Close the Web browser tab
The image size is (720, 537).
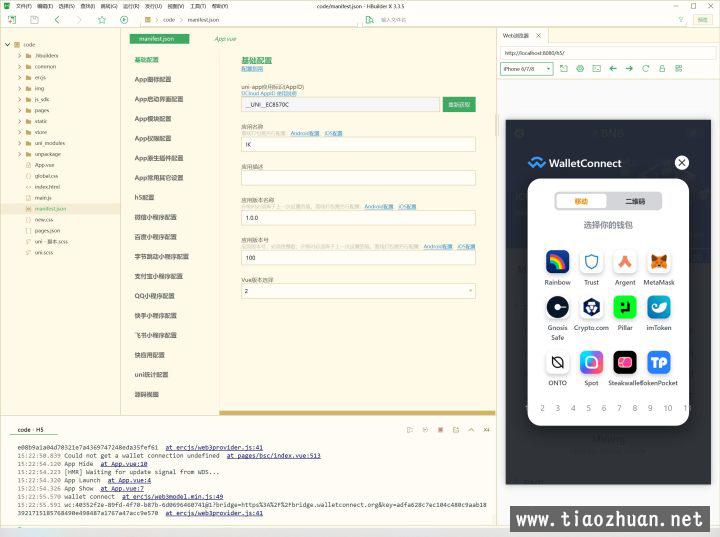point(538,35)
